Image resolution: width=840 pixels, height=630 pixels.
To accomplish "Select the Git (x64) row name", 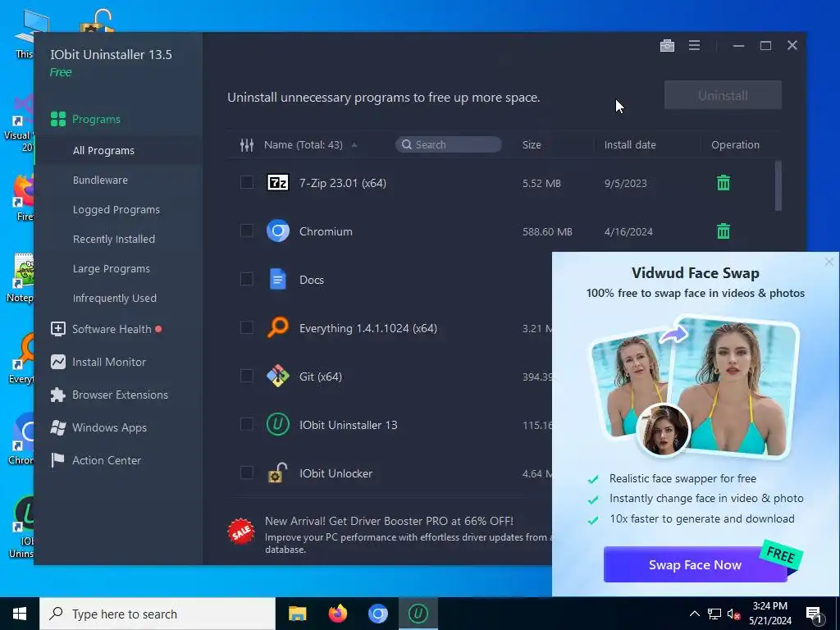I will [x=321, y=377].
